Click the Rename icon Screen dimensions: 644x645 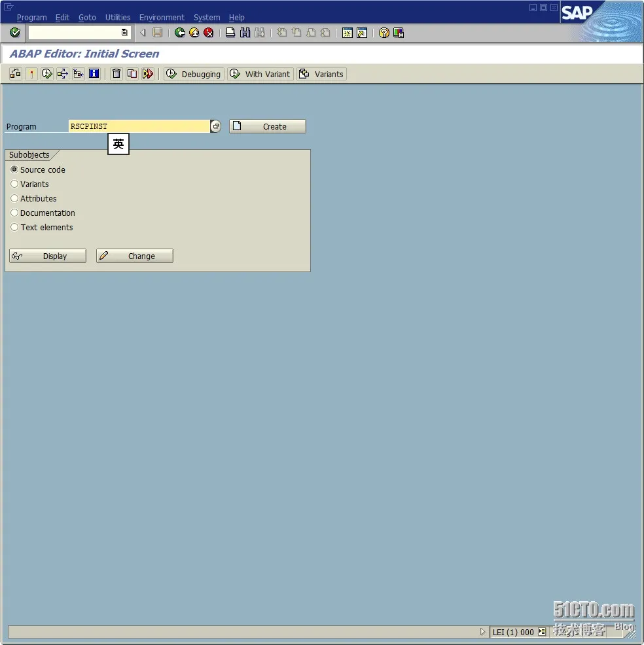click(x=148, y=74)
